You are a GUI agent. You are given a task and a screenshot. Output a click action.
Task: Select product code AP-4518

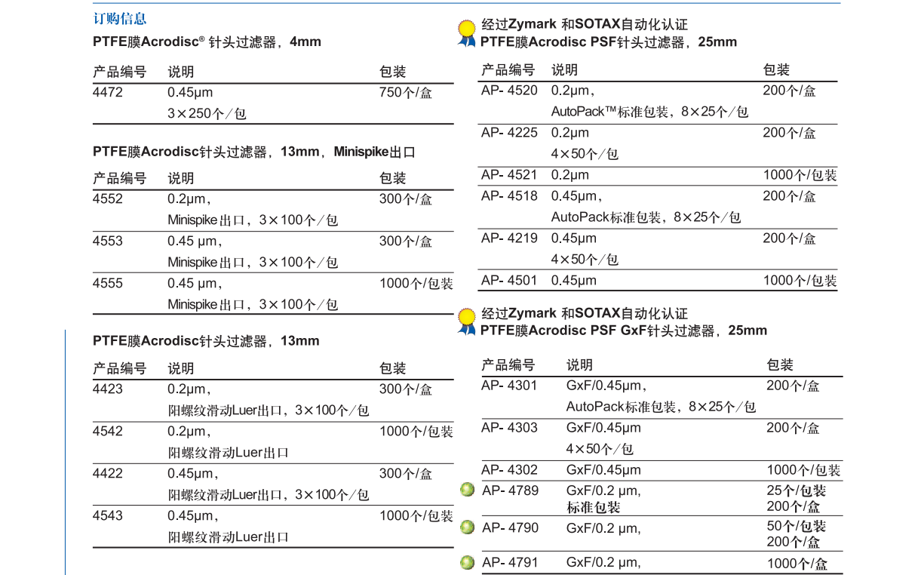[x=510, y=196]
